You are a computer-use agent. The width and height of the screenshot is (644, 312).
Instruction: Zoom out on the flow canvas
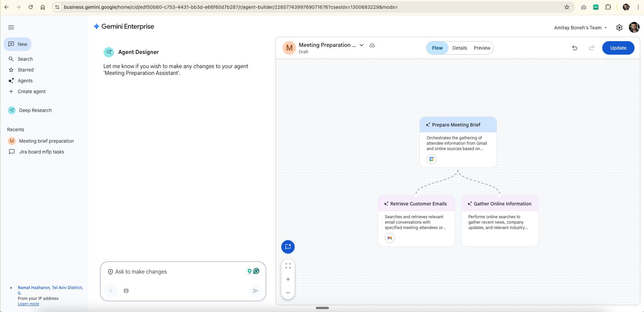tap(288, 293)
